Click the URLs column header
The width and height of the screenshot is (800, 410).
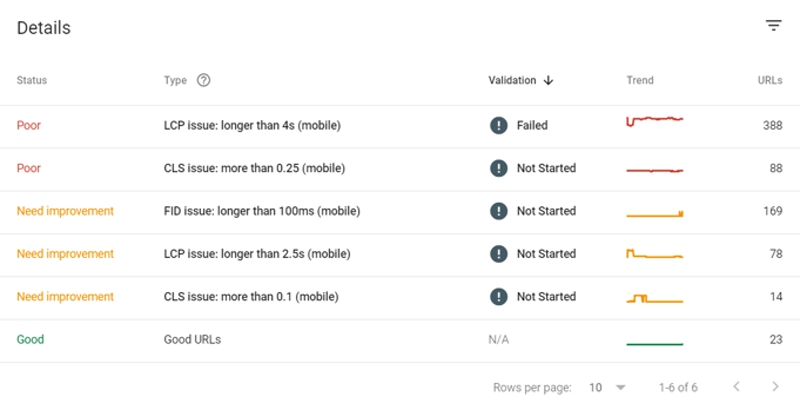[x=770, y=81]
